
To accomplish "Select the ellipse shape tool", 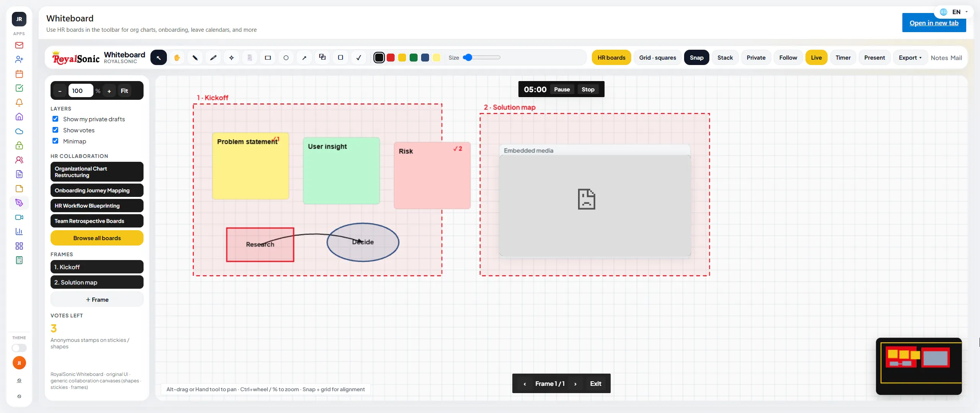I will tap(286, 58).
